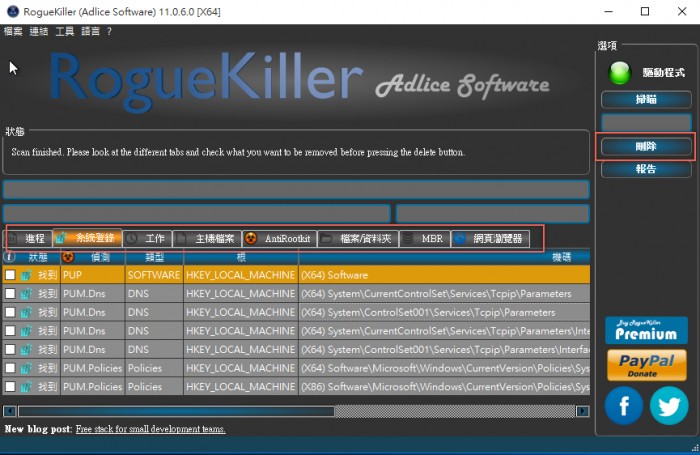Click the document icon on the 主機檔案 tab
This screenshot has width=700, height=455.
coord(181,238)
